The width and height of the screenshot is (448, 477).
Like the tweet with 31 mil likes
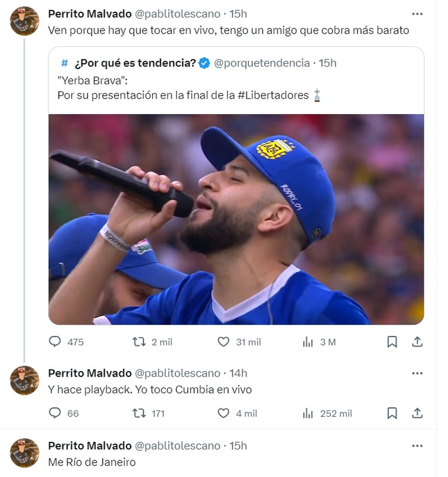(223, 342)
